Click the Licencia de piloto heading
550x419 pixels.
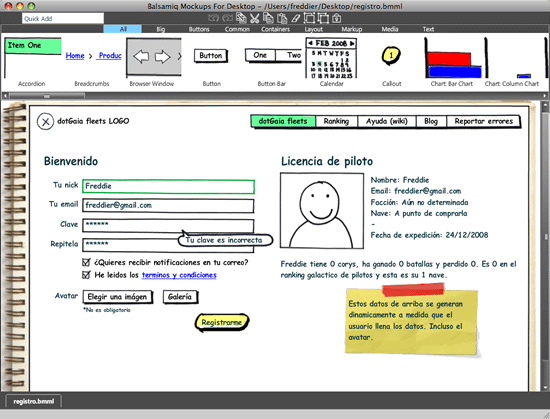point(327,161)
